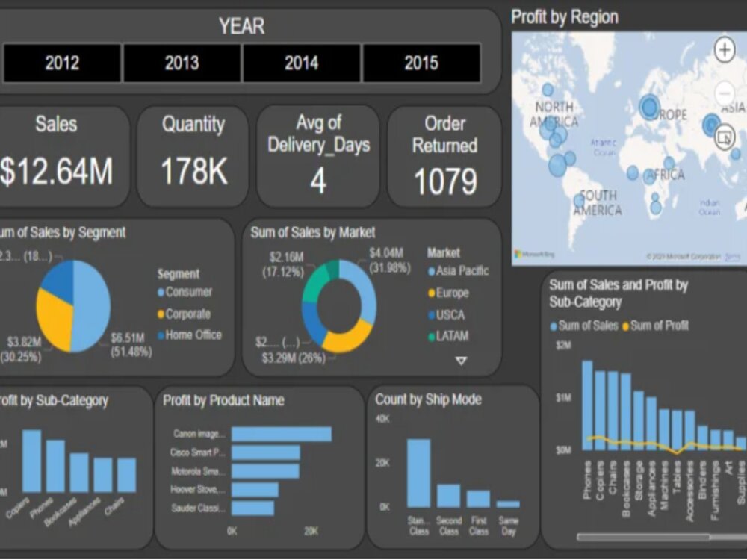Image resolution: width=747 pixels, height=560 pixels.
Task: Click the Canon image bar in Profit by Product
Action: [x=282, y=434]
